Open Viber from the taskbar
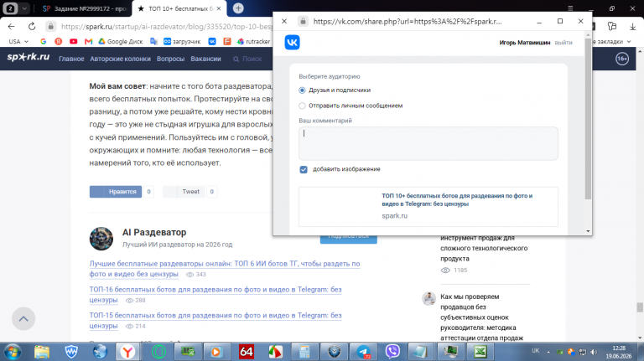The height and width of the screenshot is (361, 644). click(x=392, y=352)
